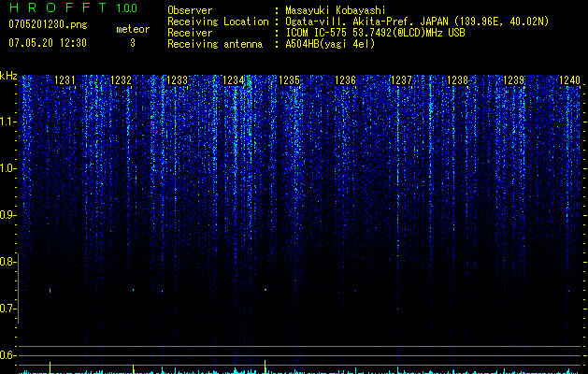This screenshot has height=374, width=588.
Task: Click the 1231 time marker
Action: tap(65, 80)
